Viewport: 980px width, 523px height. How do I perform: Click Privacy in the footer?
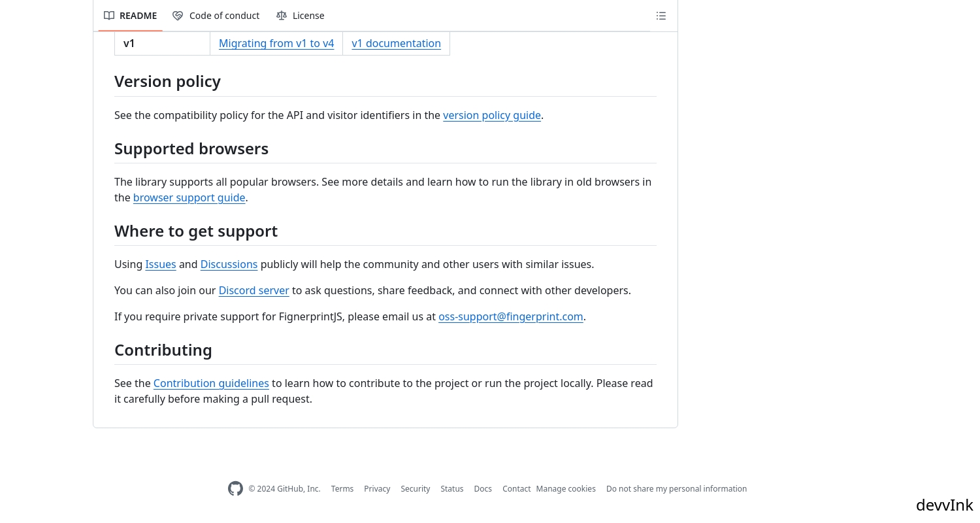(x=377, y=488)
